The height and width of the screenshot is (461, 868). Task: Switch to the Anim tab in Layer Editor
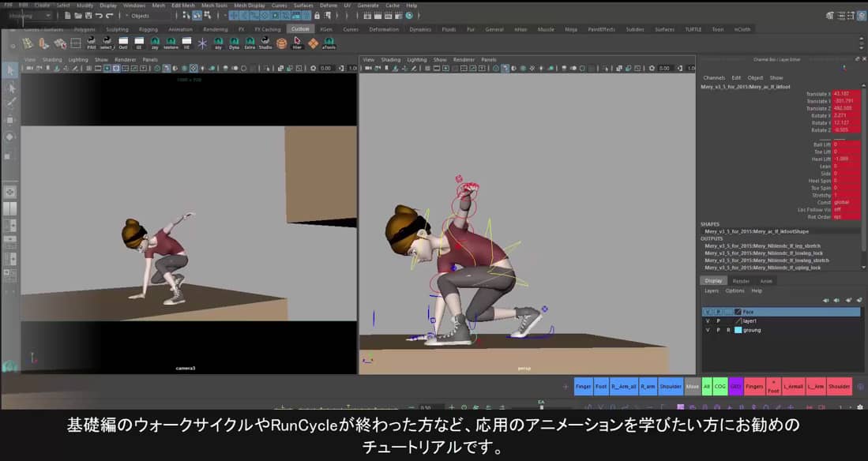coord(766,281)
